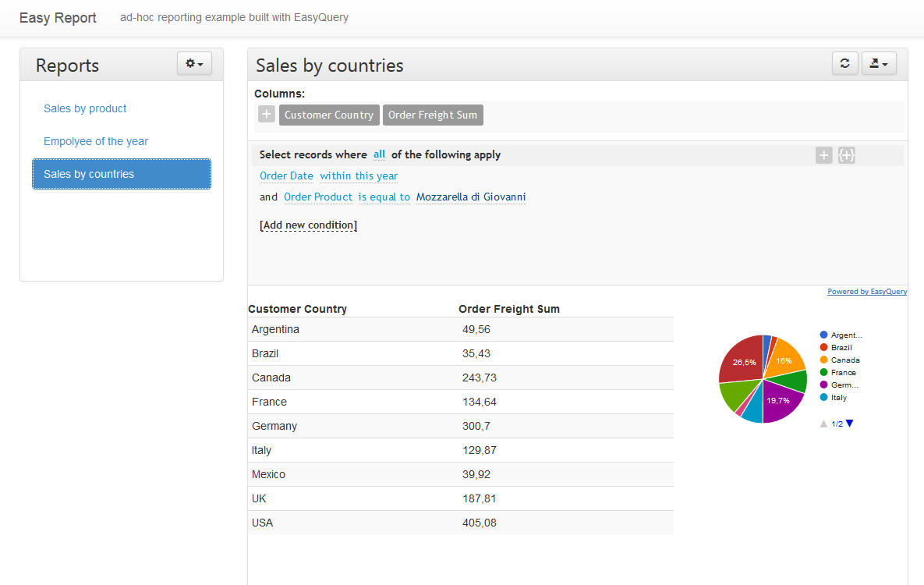Select the Order Freight Sum column chip
The width and height of the screenshot is (924, 585).
[433, 114]
